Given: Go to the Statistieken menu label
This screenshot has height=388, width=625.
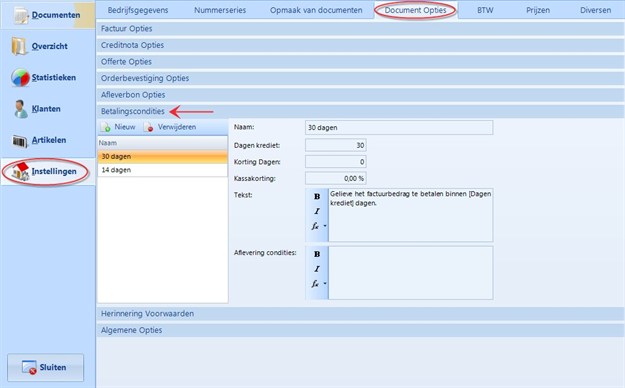Looking at the screenshot, I should (54, 78).
